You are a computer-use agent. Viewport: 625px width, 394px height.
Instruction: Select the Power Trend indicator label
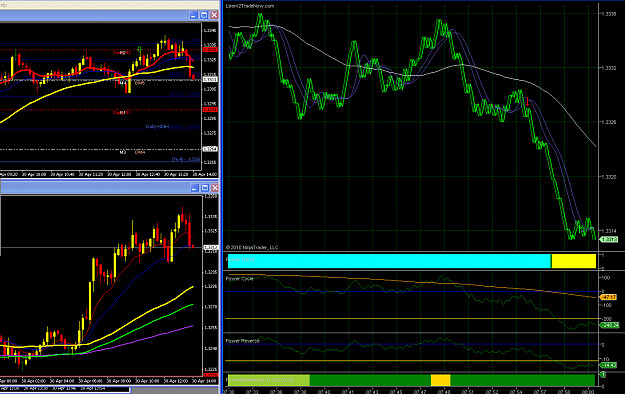pos(240,260)
